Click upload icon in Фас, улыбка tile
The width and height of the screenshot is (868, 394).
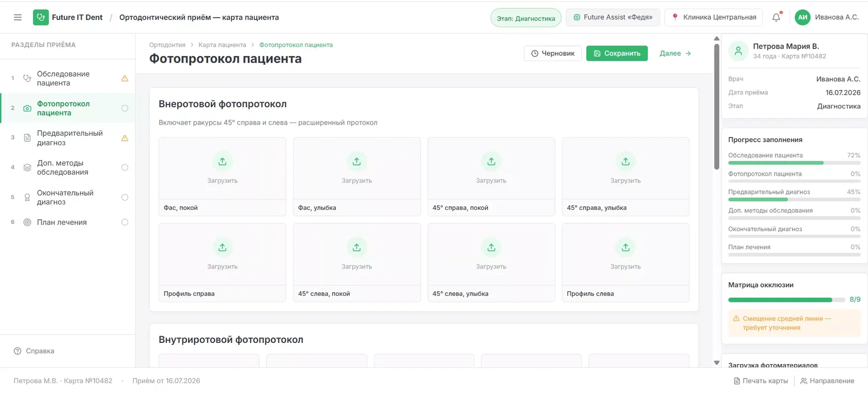pyautogui.click(x=357, y=161)
